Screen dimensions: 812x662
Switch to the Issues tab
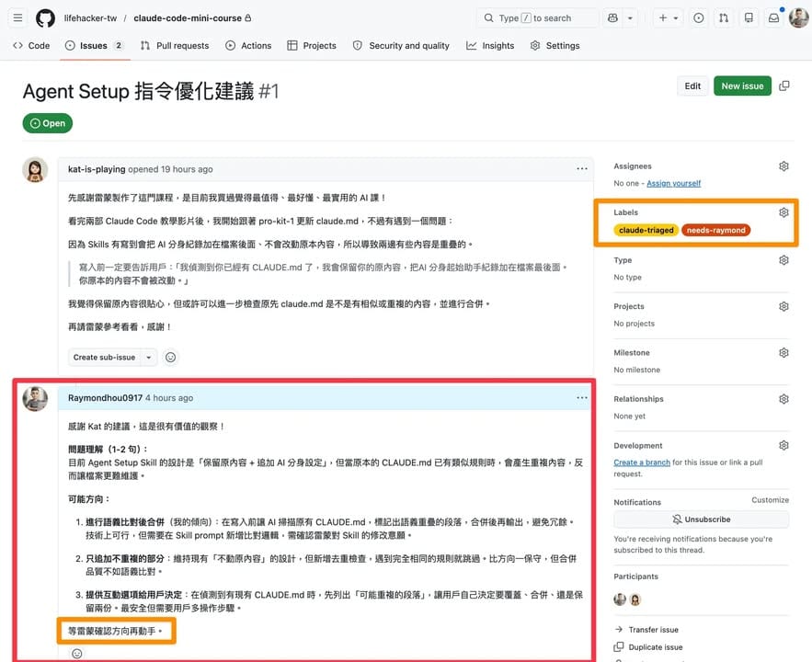coord(94,46)
